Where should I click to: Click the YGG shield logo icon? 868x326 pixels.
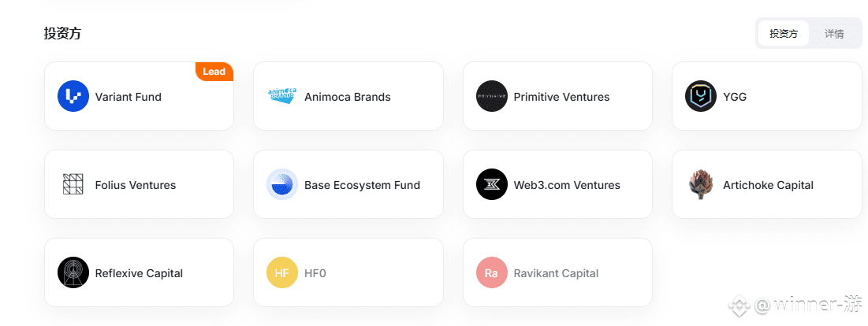pyautogui.click(x=701, y=96)
